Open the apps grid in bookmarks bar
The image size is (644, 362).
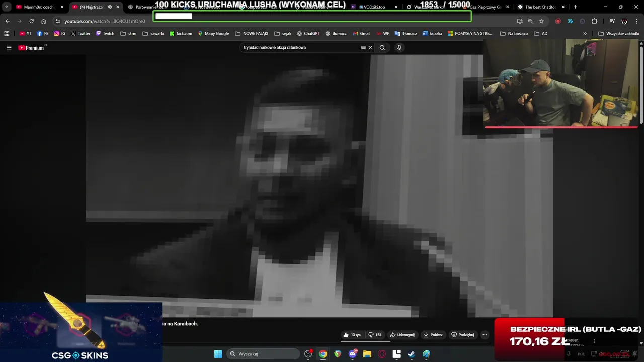[7, 34]
